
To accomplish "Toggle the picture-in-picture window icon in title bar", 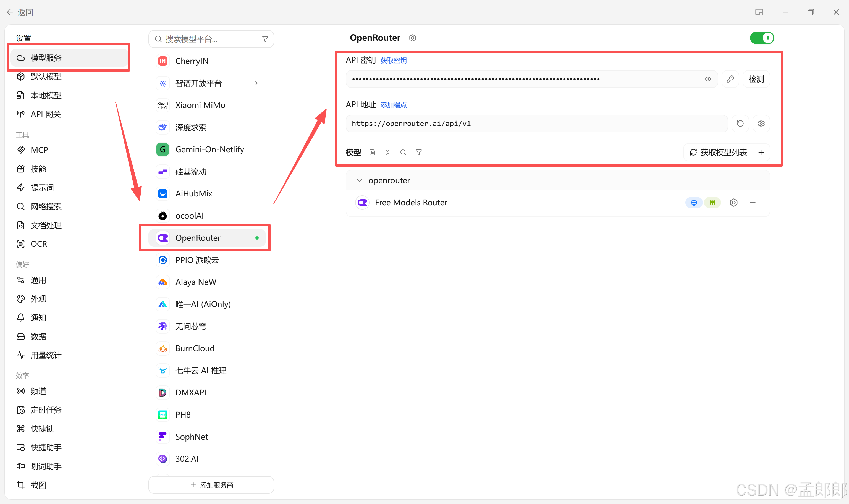I will point(759,12).
